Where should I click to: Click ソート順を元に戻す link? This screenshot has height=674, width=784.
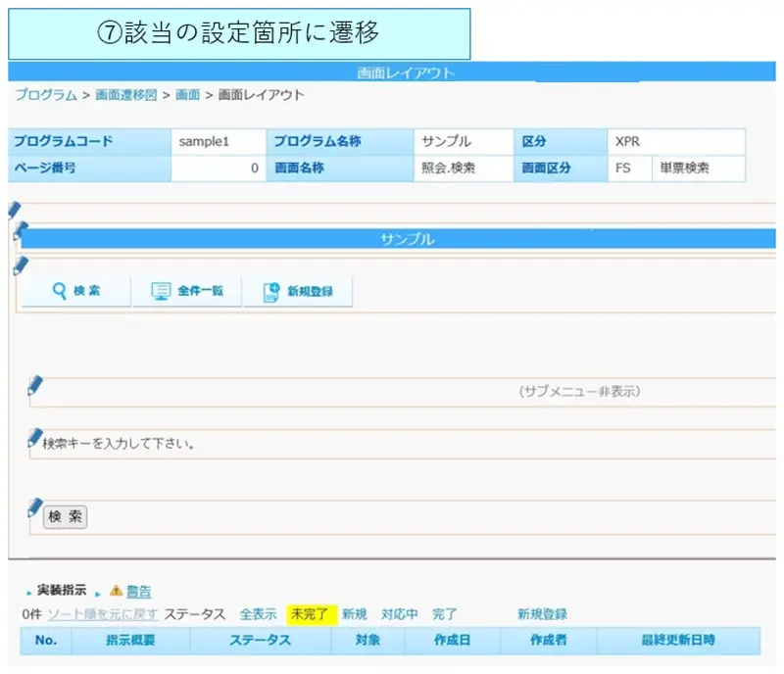pyautogui.click(x=103, y=614)
